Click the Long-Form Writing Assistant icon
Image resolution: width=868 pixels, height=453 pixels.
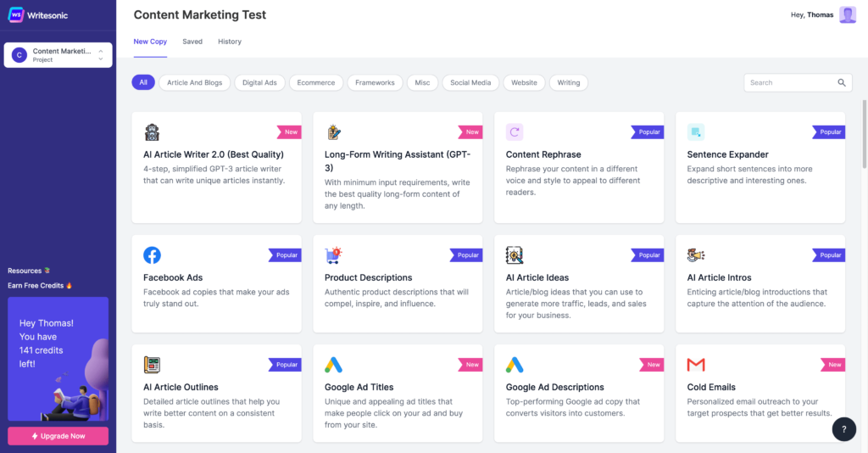point(333,132)
